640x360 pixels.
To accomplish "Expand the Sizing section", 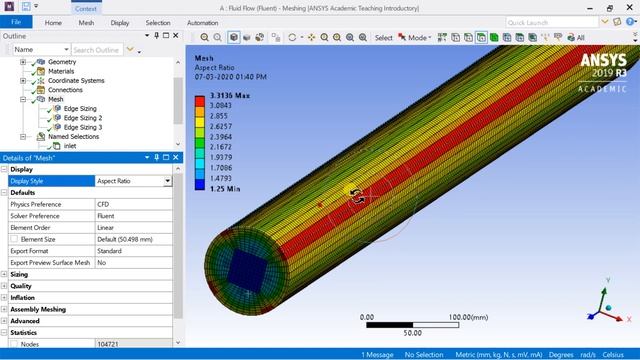I will (x=4, y=274).
